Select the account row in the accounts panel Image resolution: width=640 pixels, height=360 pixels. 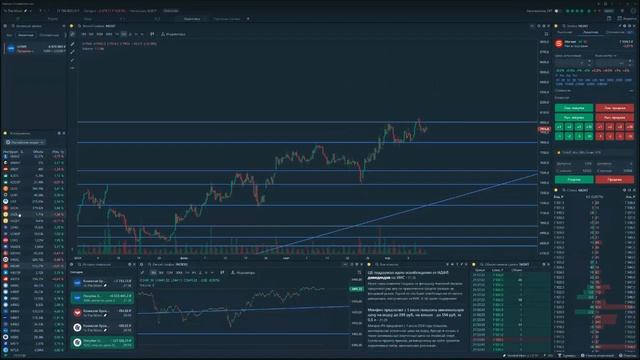click(x=34, y=49)
